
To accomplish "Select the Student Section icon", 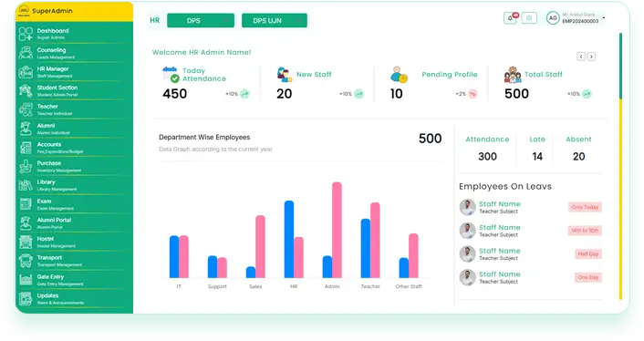I will point(26,90).
